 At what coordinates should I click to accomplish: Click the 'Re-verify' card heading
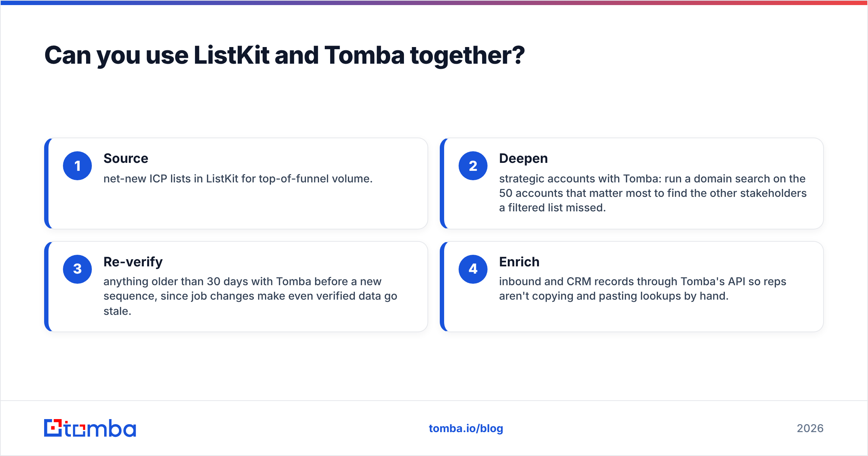pos(133,262)
